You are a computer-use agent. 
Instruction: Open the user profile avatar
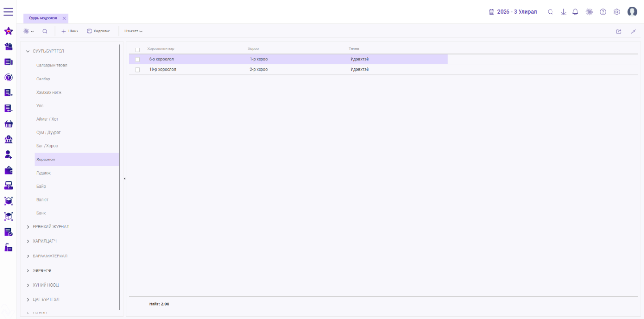point(632,12)
